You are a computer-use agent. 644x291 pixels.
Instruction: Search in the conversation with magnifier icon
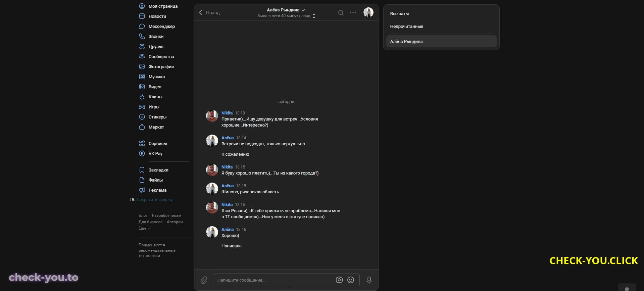(x=341, y=13)
